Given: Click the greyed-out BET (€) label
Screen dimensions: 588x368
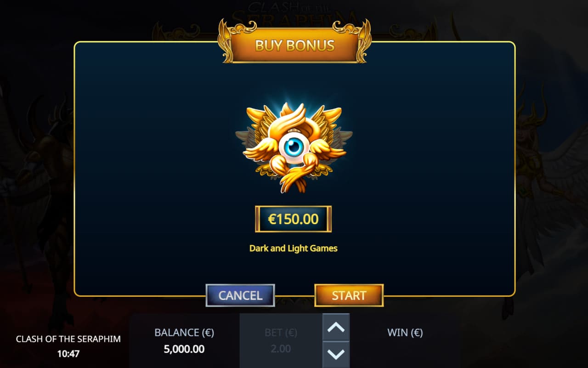Looking at the screenshot, I should coord(281,332).
